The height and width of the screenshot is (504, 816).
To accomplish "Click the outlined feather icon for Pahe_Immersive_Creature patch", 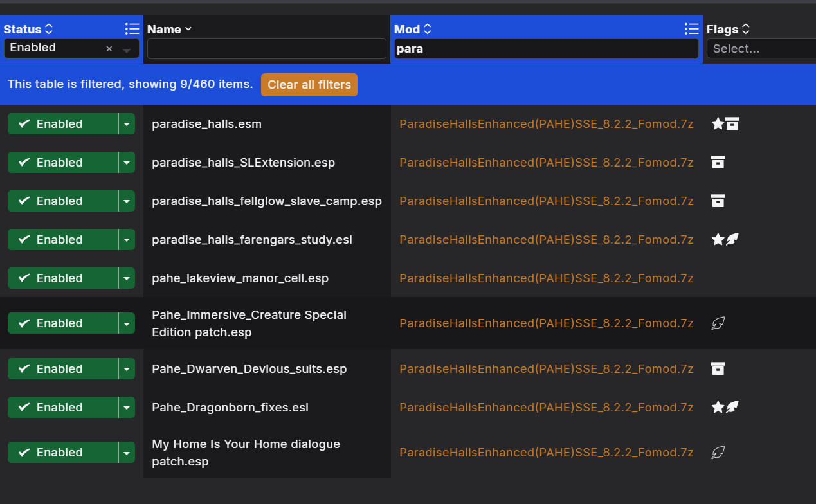I will click(x=718, y=323).
